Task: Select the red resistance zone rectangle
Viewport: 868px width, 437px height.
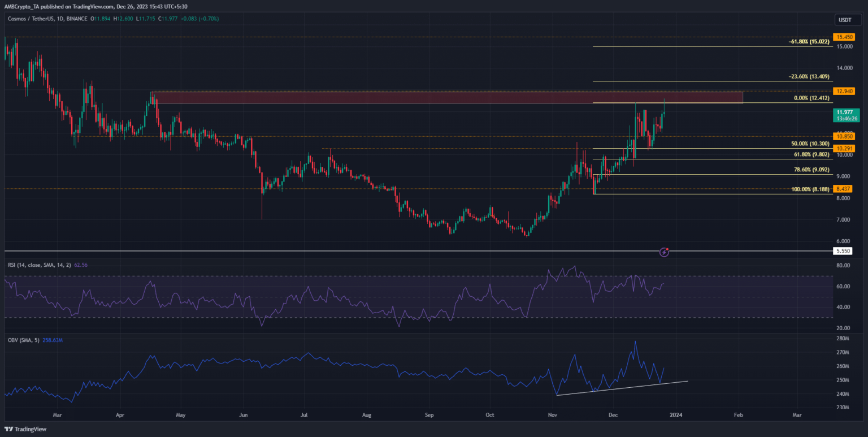Action: coord(446,97)
